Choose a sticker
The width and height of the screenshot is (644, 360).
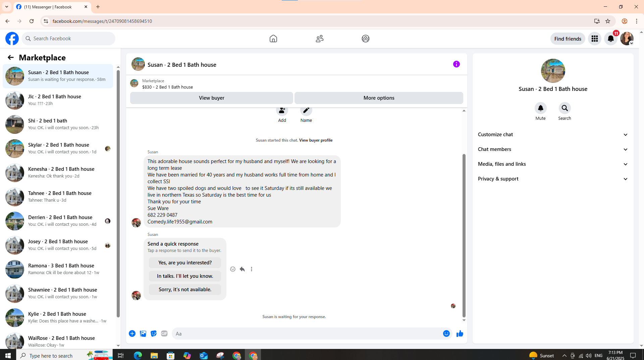[154, 333]
